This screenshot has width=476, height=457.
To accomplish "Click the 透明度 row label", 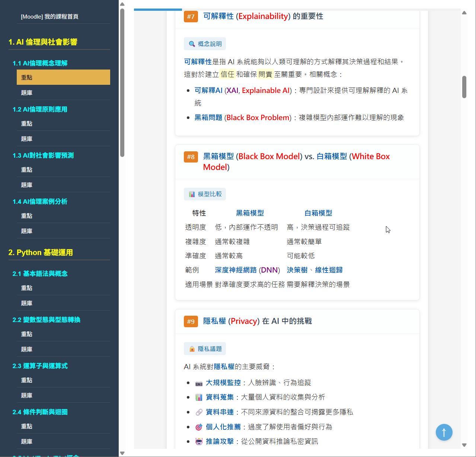I will tap(196, 227).
